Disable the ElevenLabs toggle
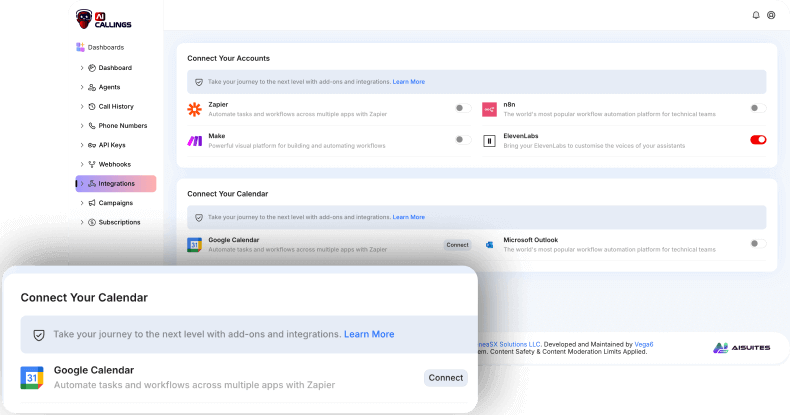The width and height of the screenshot is (790, 415). click(758, 140)
